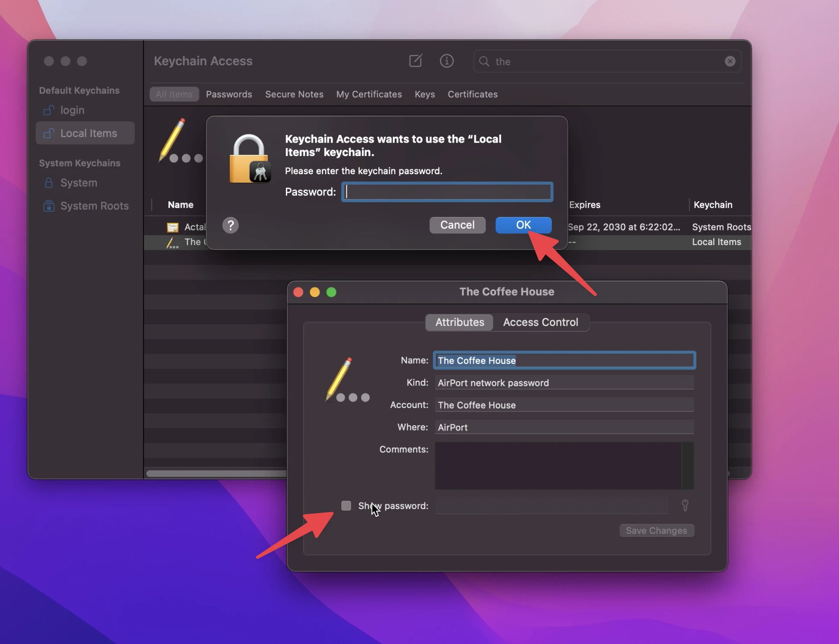Focus the keychain Password input field
The height and width of the screenshot is (644, 839).
[x=447, y=192]
